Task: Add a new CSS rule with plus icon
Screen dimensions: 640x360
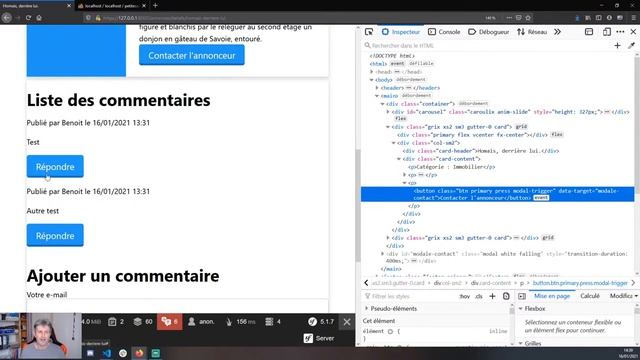Action: coord(492,296)
